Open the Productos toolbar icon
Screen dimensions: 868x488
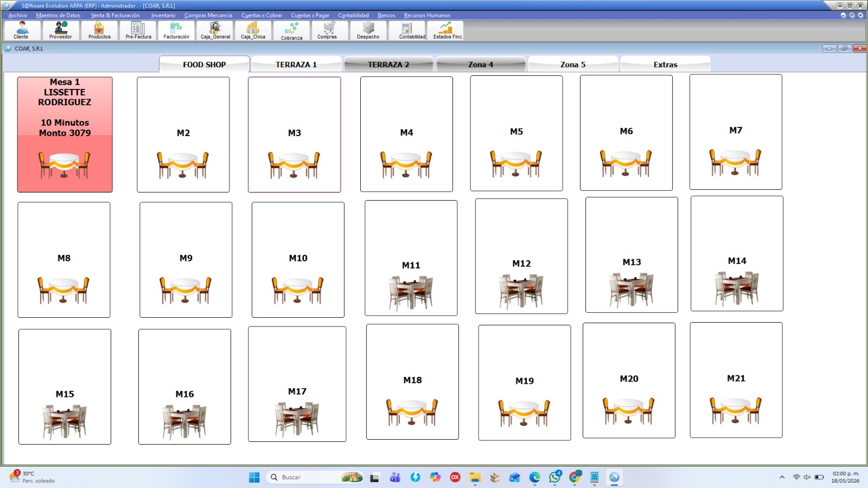point(99,30)
